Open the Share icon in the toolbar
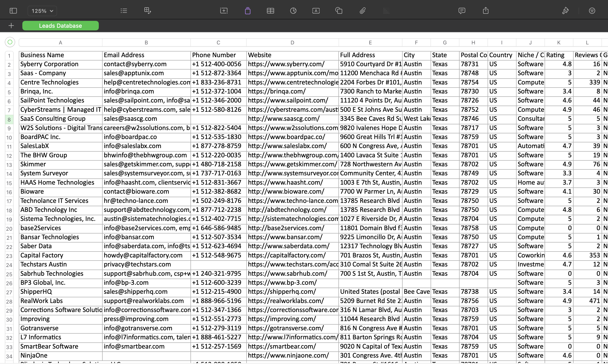608x364 pixels. (x=486, y=11)
